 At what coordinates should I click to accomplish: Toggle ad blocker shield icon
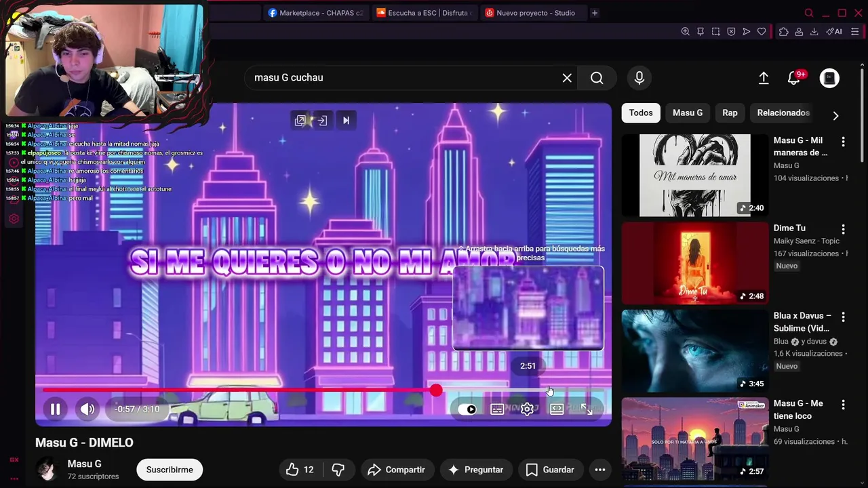[731, 32]
